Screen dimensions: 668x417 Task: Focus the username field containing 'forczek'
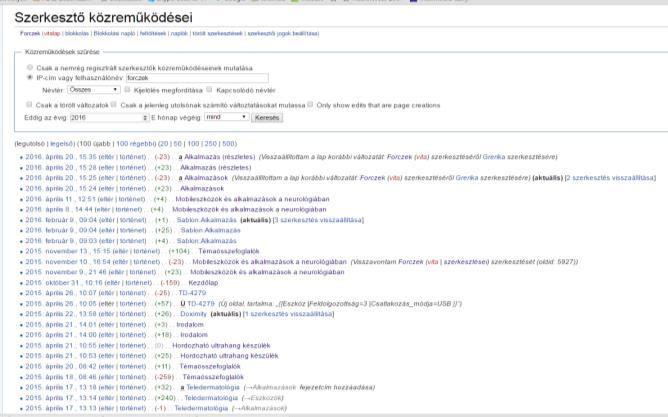click(197, 78)
